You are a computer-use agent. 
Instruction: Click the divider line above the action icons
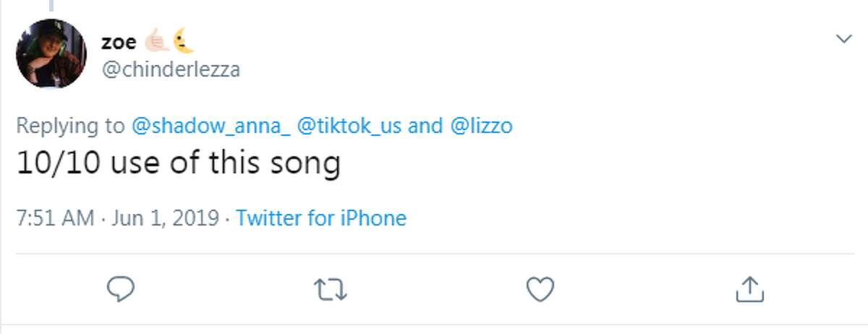[x=435, y=253]
